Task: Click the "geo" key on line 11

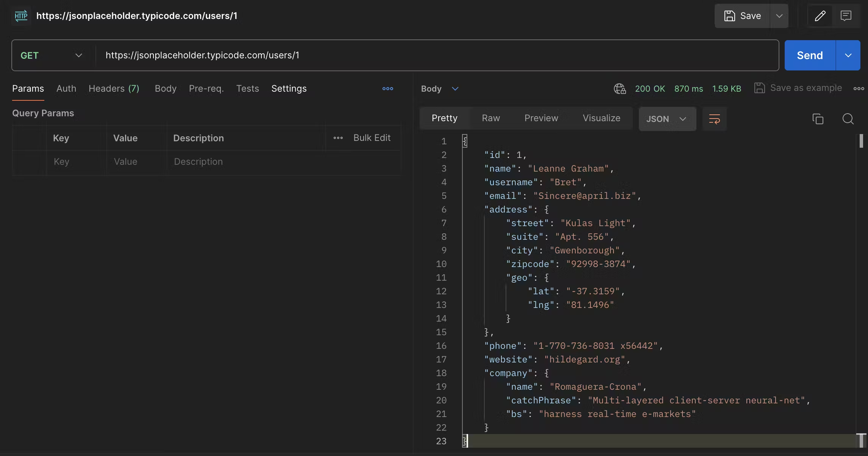Action: pos(519,278)
